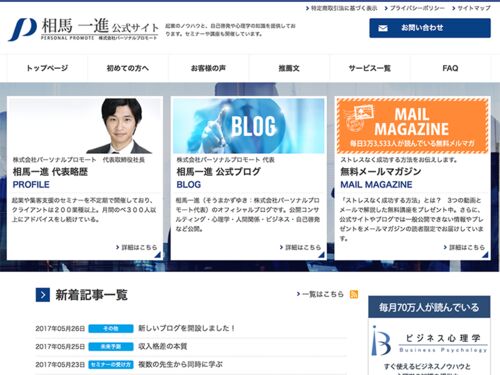Image resolution: width=500 pixels, height=375 pixels.
Task: Click the chevron before サイトマップ
Action: click(453, 8)
